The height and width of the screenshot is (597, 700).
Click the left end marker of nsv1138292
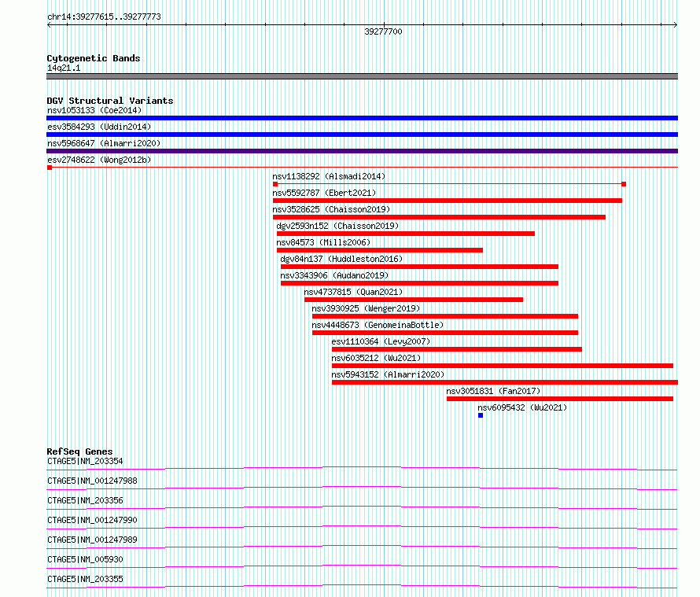pos(275,184)
